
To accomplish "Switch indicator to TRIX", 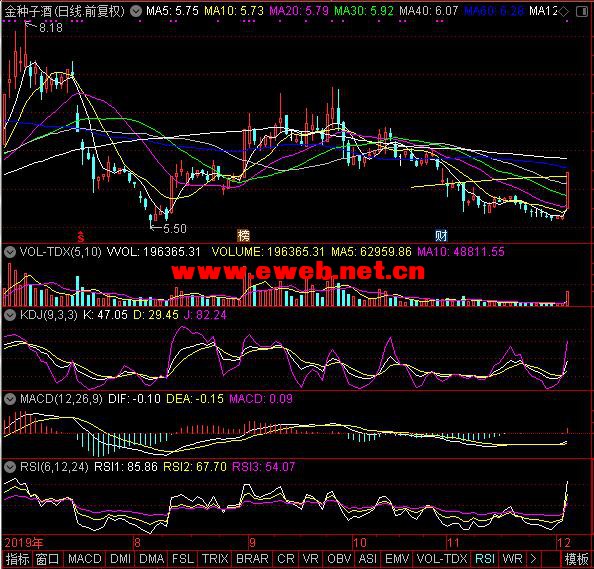I will (215, 559).
